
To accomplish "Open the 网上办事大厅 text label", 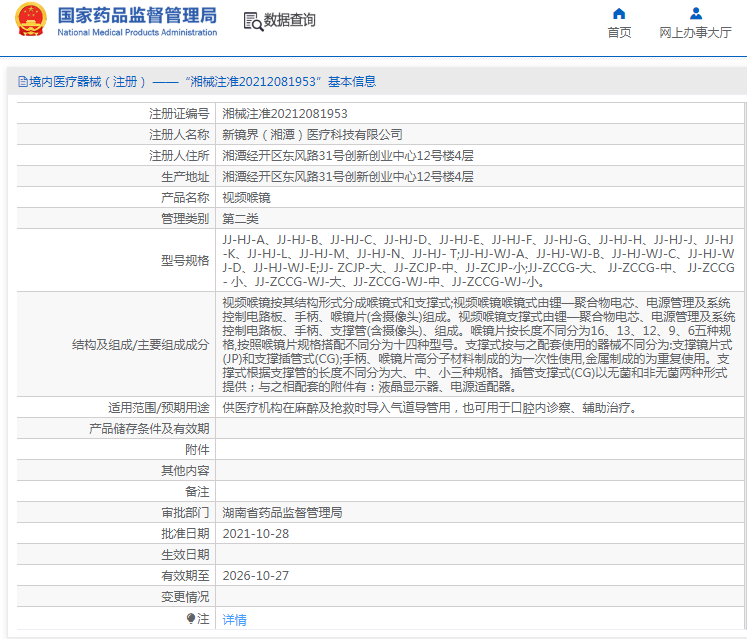I will (696, 33).
